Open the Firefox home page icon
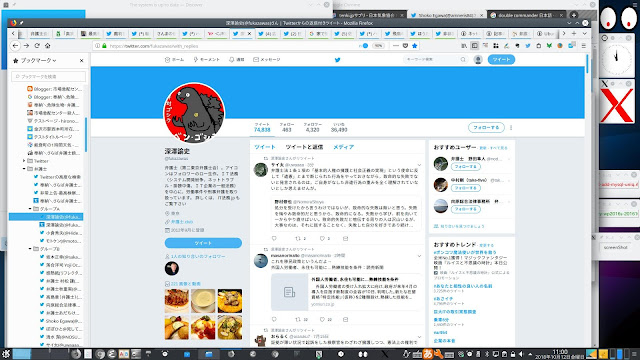Image resolution: width=640 pixels, height=360 pixels. click(47, 46)
